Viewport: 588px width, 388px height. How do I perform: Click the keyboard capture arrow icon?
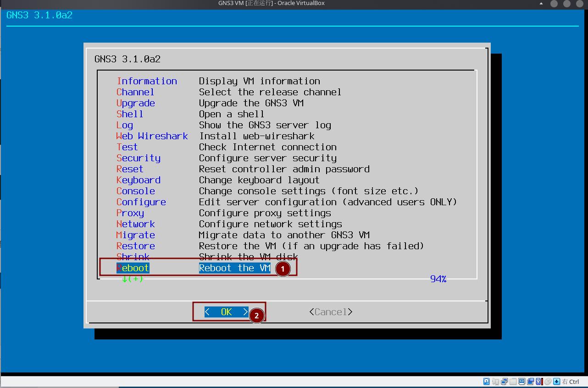point(556,382)
